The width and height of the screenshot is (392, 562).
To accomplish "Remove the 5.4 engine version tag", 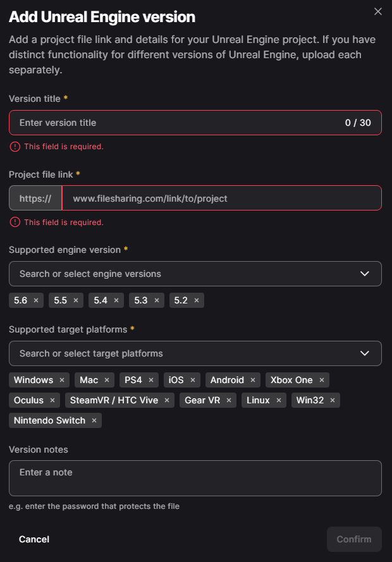I will click(x=116, y=300).
